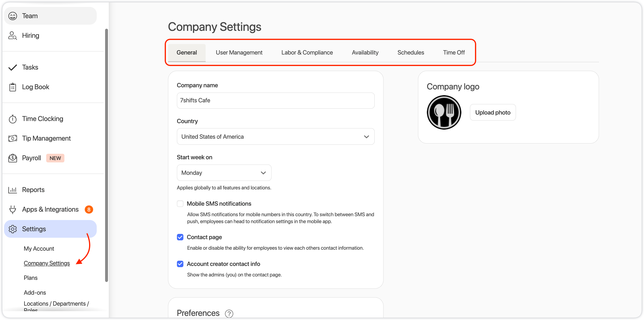Open the My Account link
The width and height of the screenshot is (644, 320).
39,248
